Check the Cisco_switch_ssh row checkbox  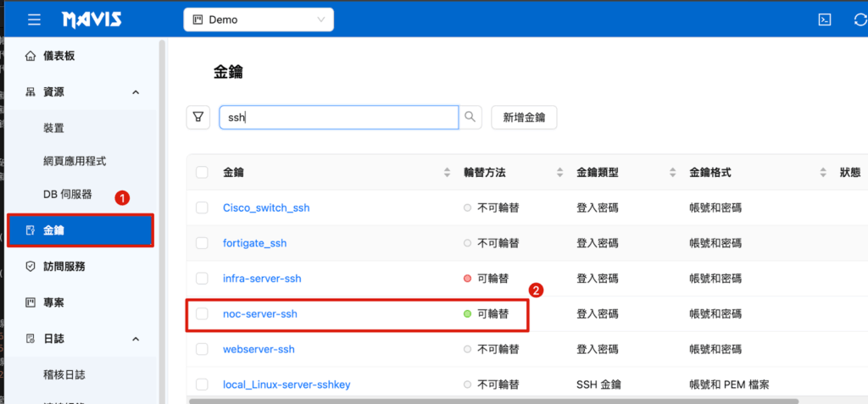tap(202, 208)
